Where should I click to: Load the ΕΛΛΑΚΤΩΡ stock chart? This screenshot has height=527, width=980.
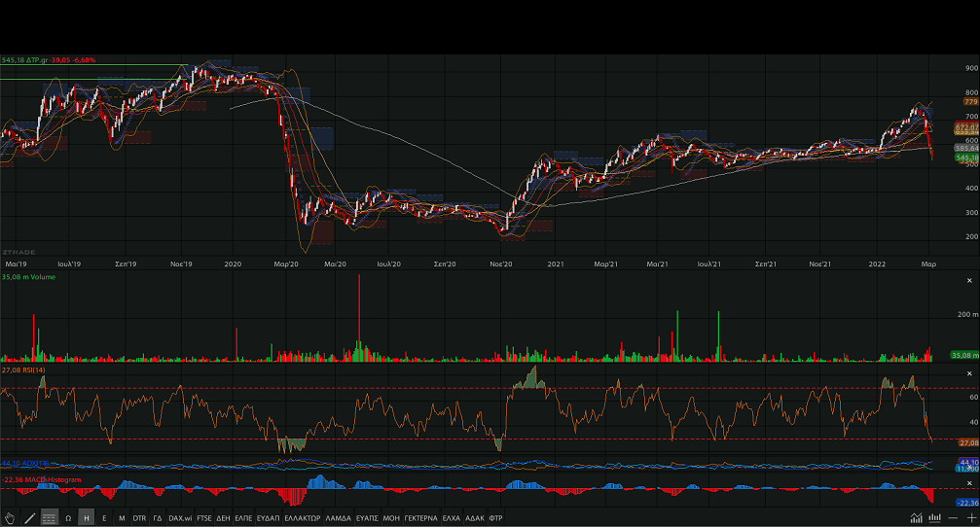302,518
